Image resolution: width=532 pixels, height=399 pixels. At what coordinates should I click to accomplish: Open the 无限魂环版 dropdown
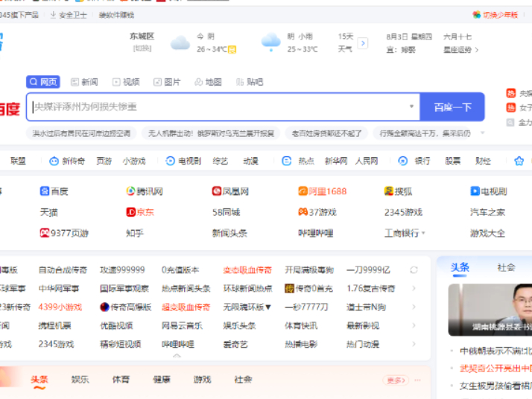247,307
